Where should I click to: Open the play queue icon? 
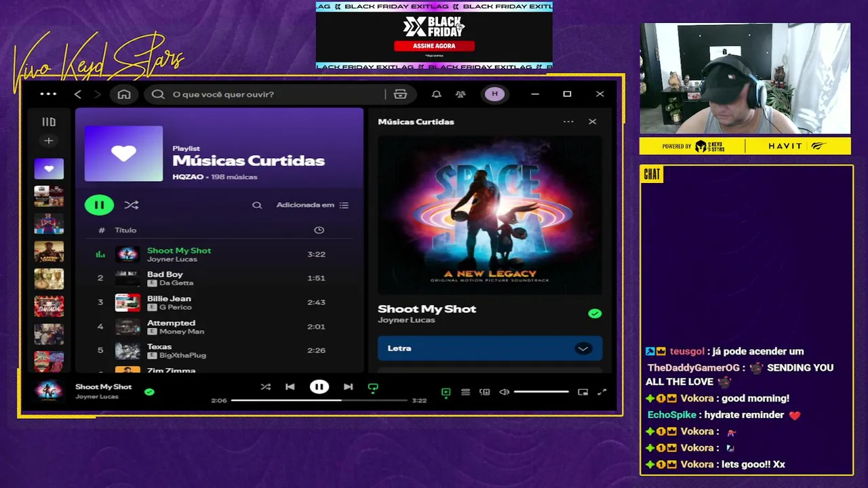click(x=465, y=392)
